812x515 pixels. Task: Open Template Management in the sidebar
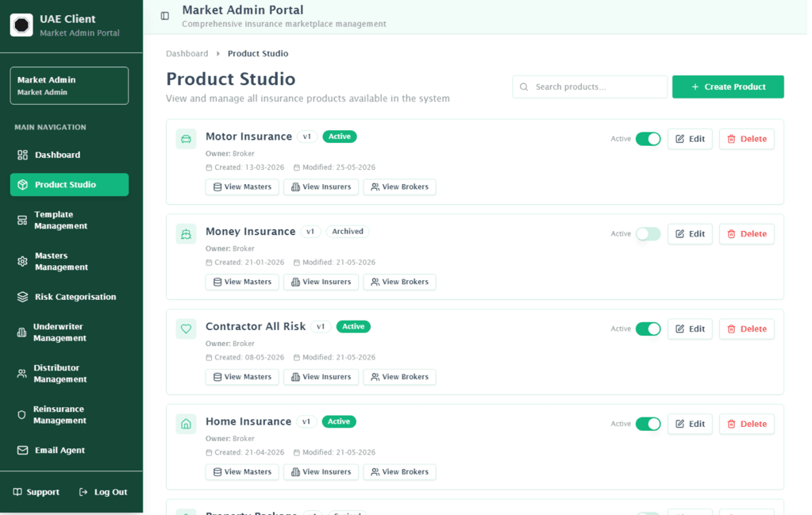coord(69,220)
